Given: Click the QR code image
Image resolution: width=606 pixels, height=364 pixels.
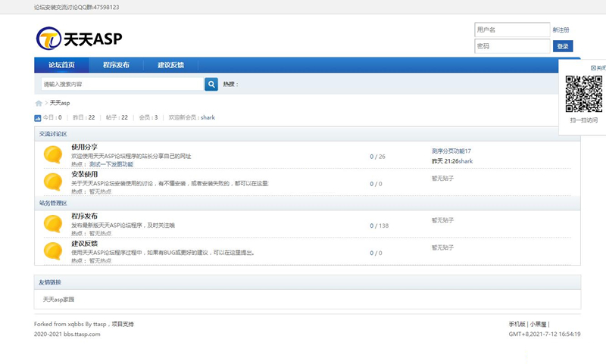Looking at the screenshot, I should coord(583,93).
